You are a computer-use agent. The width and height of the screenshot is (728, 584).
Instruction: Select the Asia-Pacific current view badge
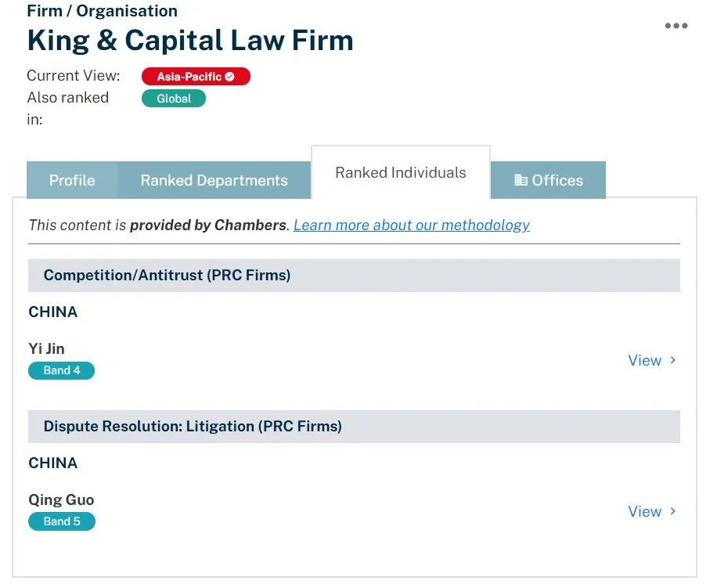click(196, 77)
